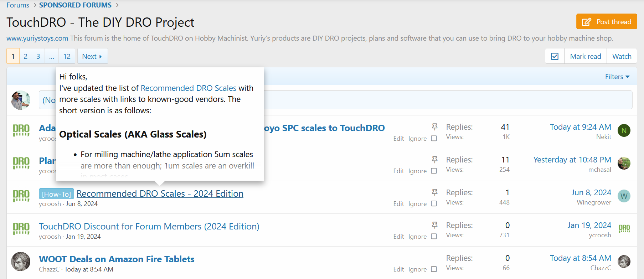
Task: Open the user avatar beside the new thread field
Action: pyautogui.click(x=21, y=100)
